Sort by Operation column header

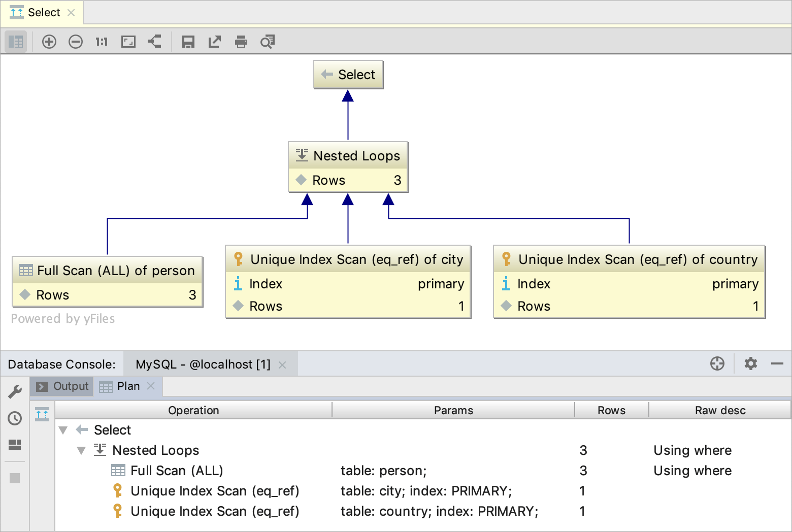pos(193,410)
